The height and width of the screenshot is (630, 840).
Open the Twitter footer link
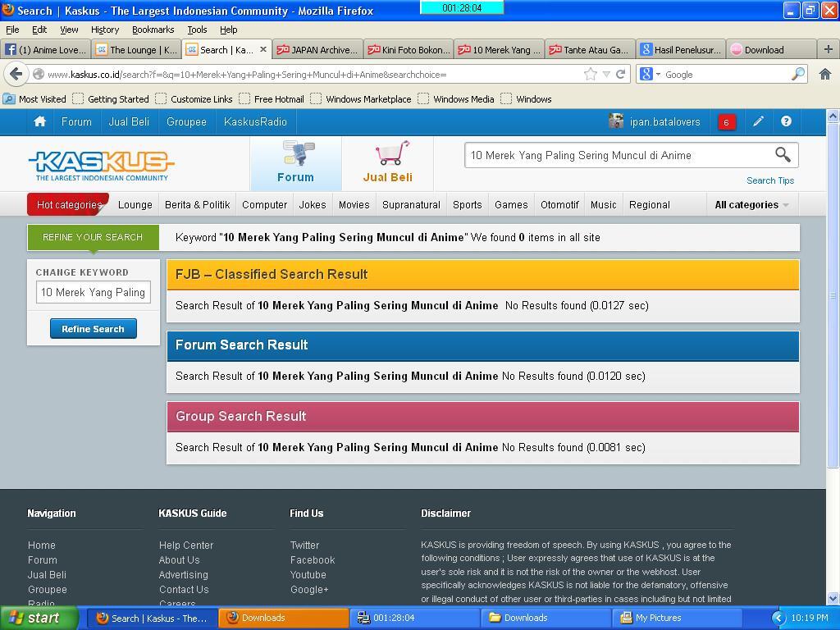(304, 545)
